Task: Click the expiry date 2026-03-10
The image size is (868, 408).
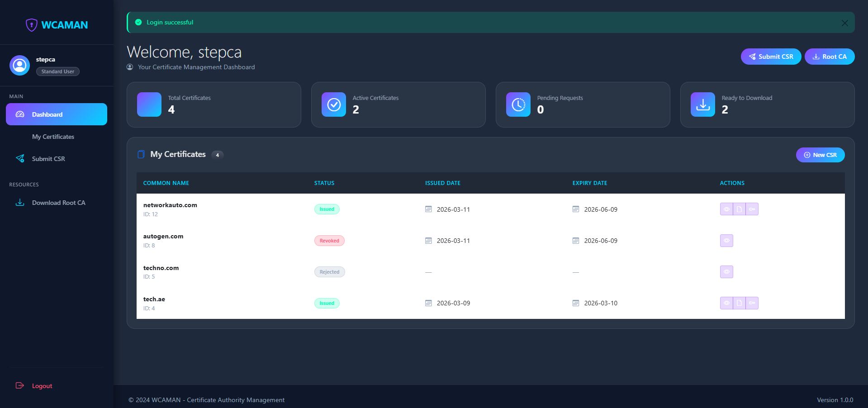Action: coord(601,303)
